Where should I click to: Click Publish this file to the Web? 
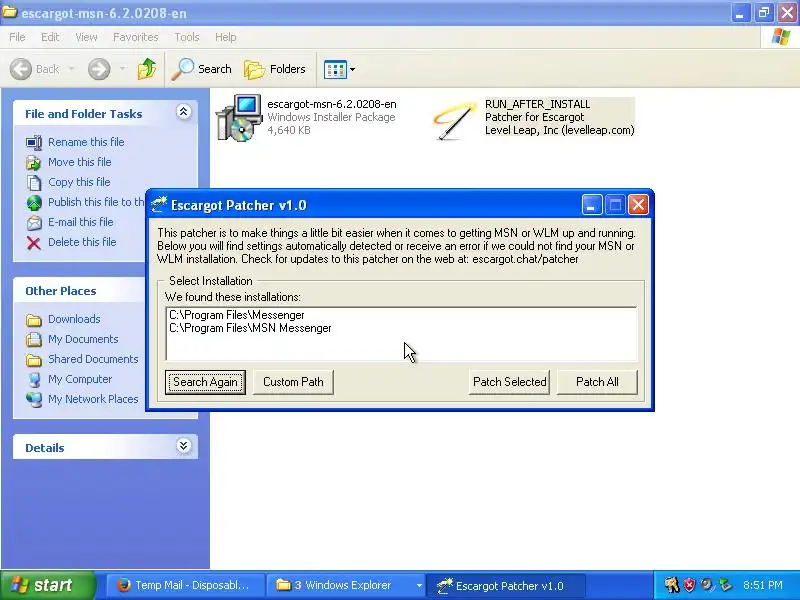[x=96, y=202]
